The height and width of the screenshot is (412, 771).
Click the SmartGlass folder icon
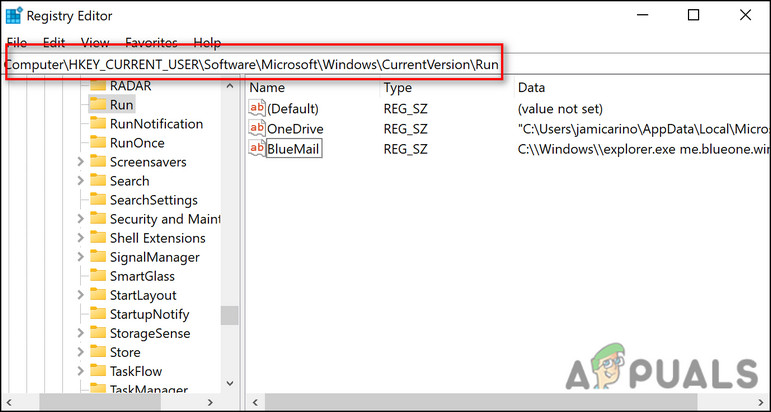tap(98, 276)
